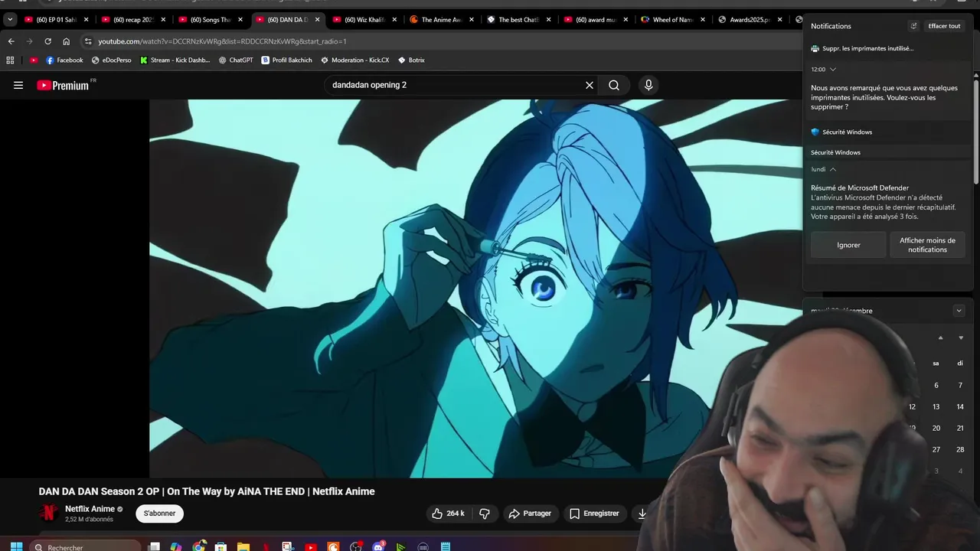
Task: Open the Profil Bakchich bookmark
Action: [287, 60]
